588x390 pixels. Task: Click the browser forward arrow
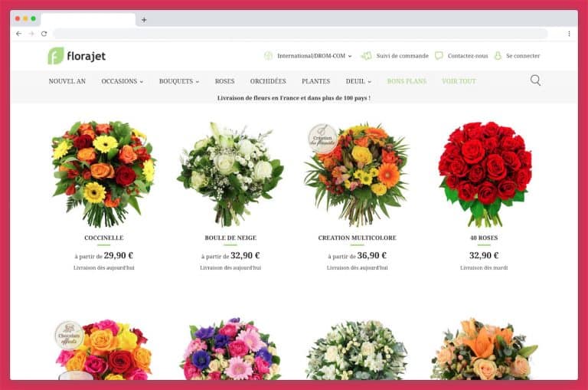tap(31, 34)
